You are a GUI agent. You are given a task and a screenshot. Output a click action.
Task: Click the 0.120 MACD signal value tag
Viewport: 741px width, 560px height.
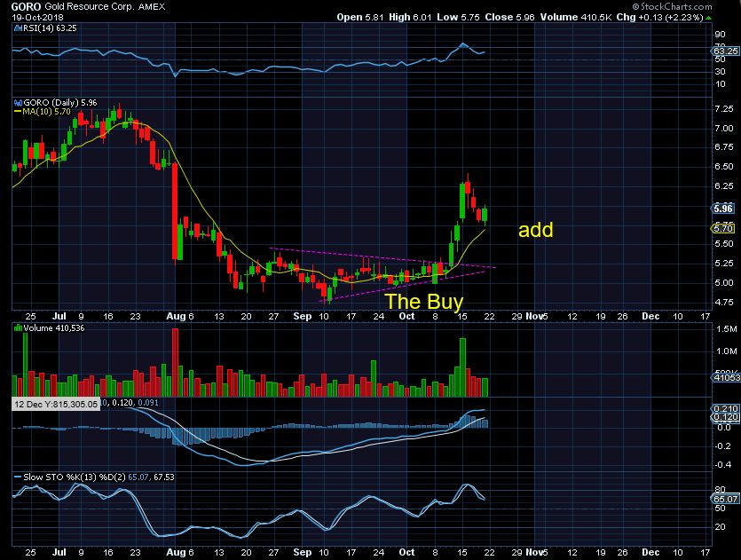pos(725,417)
